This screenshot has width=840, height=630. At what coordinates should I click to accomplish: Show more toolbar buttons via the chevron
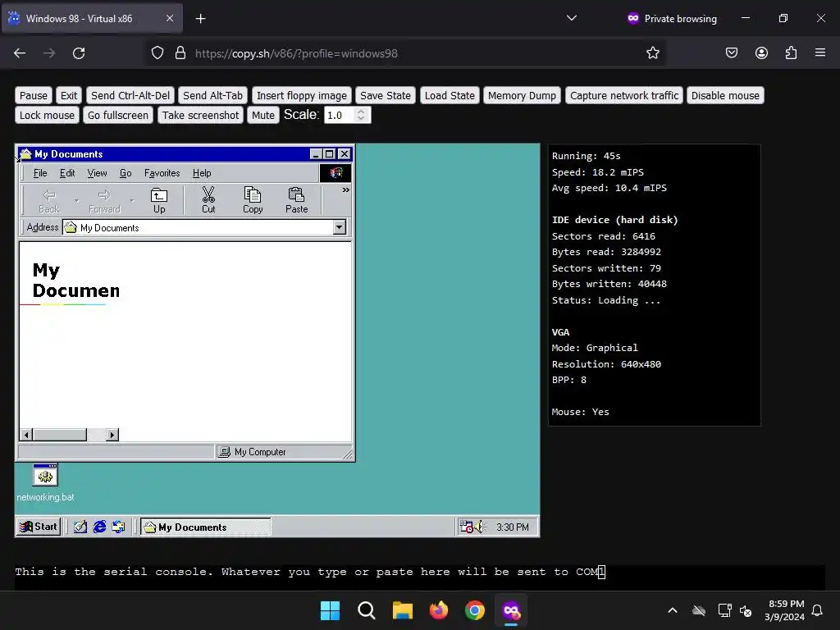pos(346,189)
